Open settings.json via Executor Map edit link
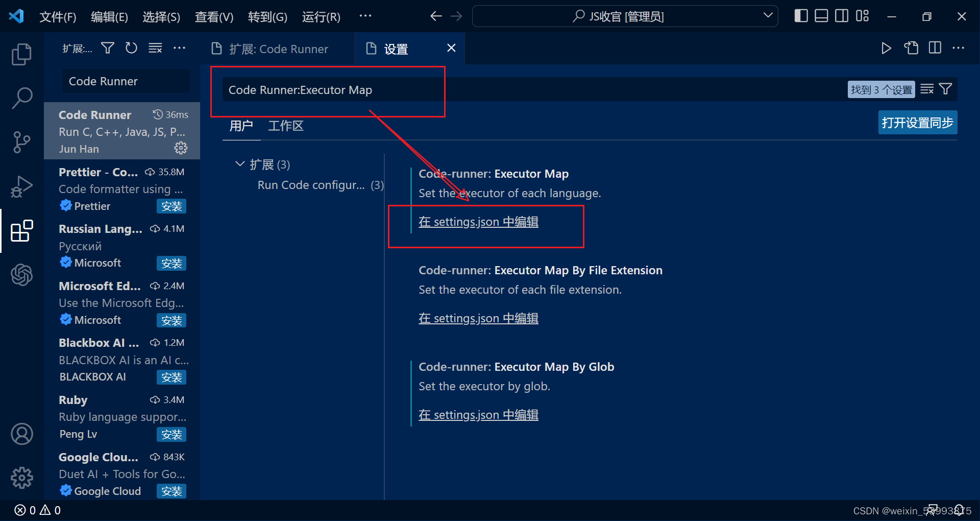980x521 pixels. [x=478, y=222]
